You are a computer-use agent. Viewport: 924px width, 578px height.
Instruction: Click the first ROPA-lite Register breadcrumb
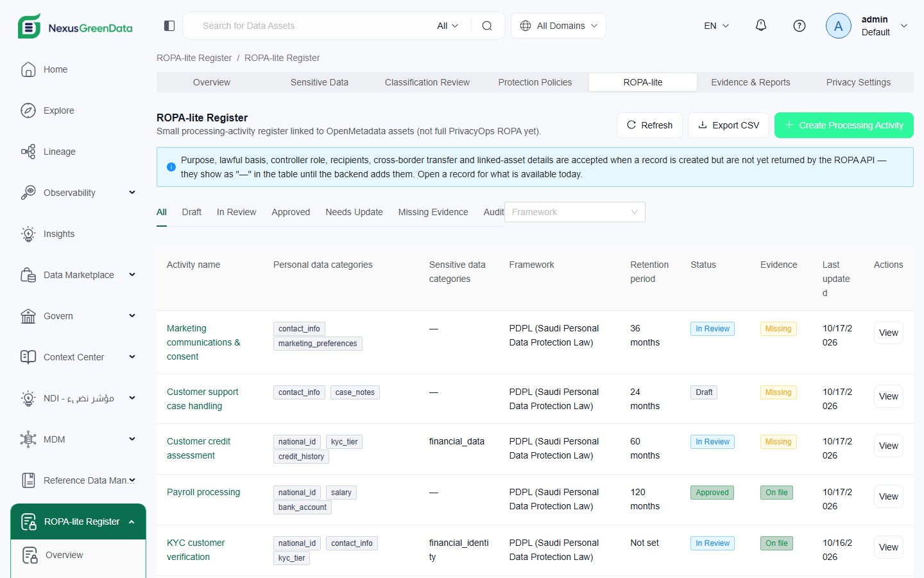194,58
